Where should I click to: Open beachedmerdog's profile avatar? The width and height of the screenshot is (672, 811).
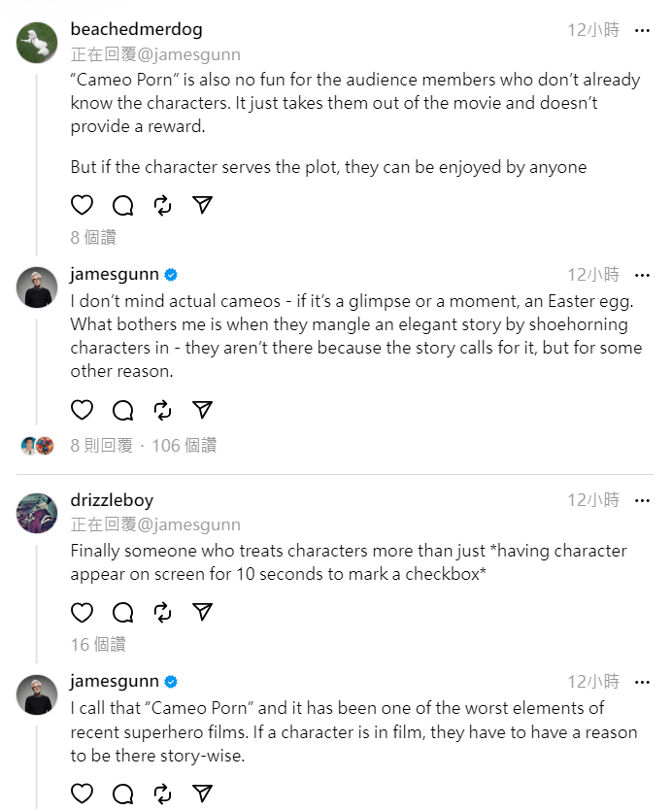coord(37,43)
